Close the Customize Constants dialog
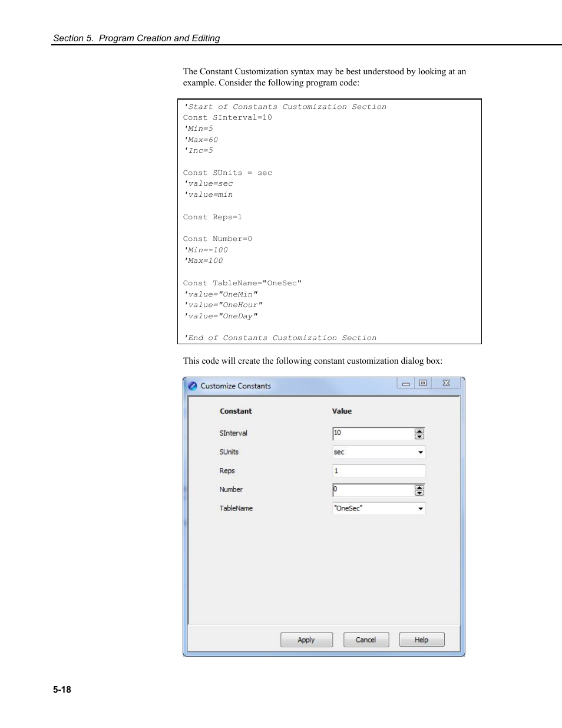Image resolution: width=562 pixels, height=728 pixels. (x=447, y=383)
